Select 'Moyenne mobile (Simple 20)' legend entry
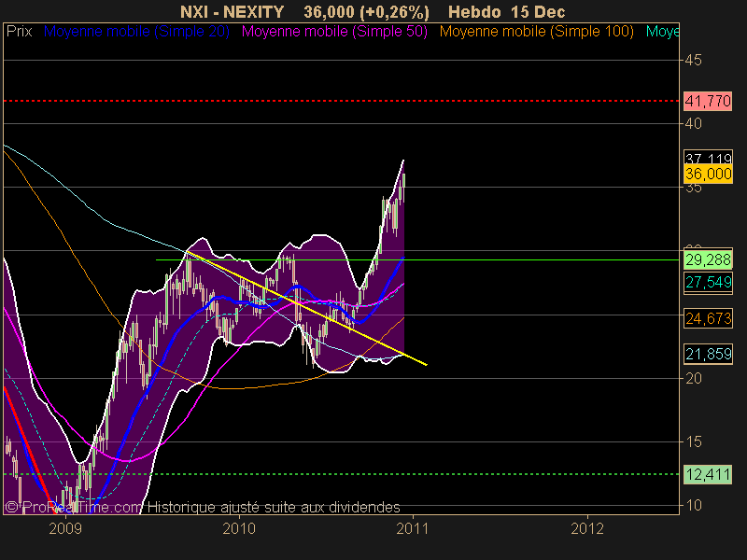Screen dimensions: 747x560 (136, 32)
